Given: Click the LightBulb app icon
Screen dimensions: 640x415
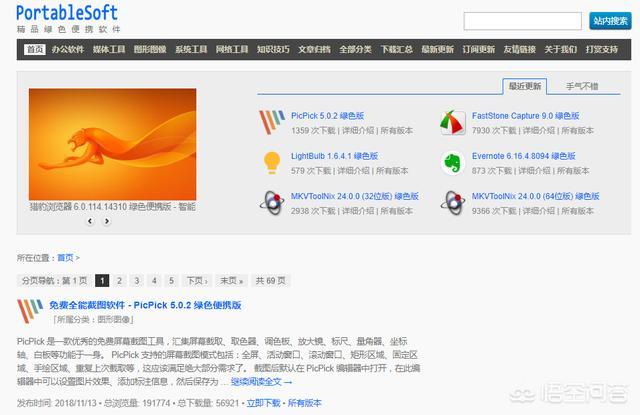Looking at the screenshot, I should 270,162.
